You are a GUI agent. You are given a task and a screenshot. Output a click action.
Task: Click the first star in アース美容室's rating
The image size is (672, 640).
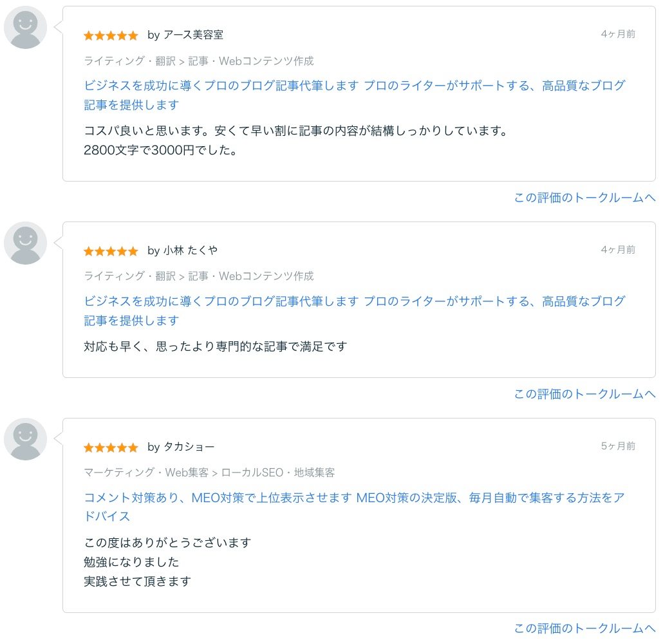[x=88, y=35]
